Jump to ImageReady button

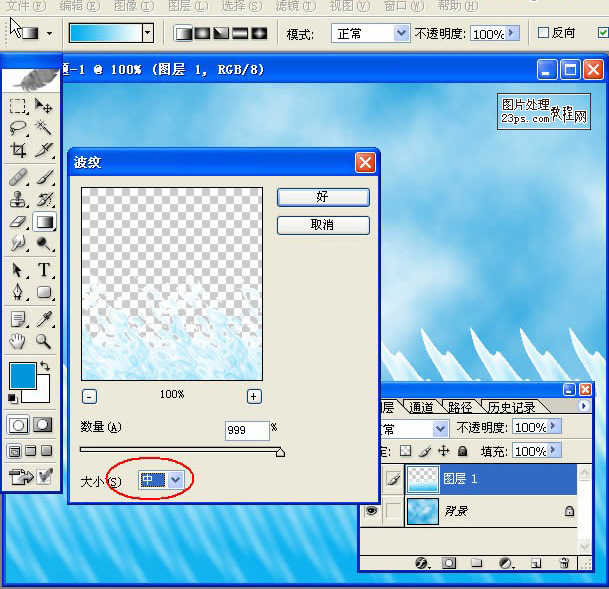(21, 477)
